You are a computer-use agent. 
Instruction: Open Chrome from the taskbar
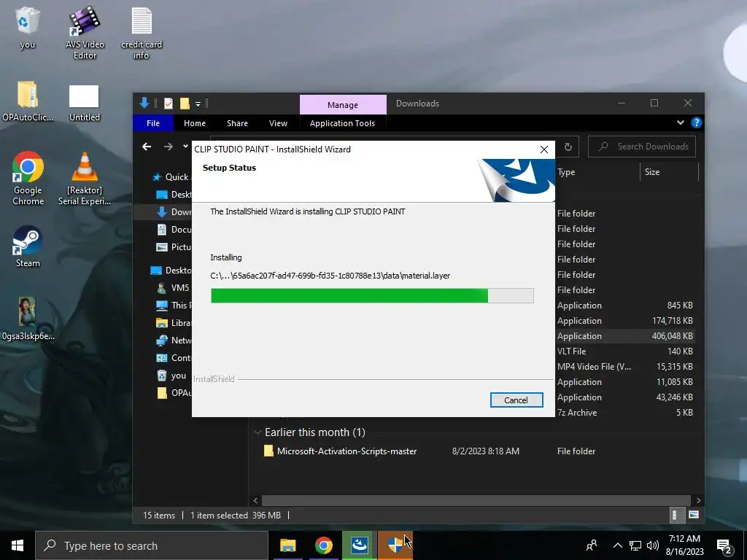click(x=323, y=545)
